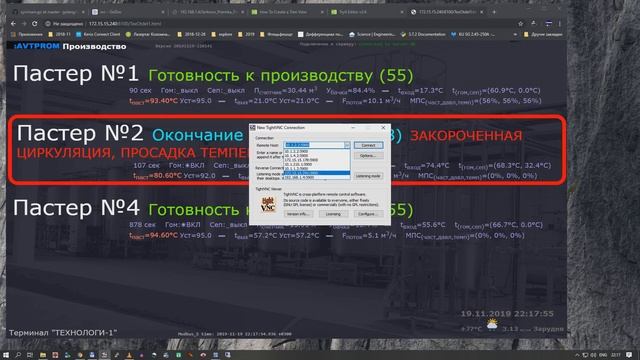Click the AVTPROM Производство header

[70, 47]
